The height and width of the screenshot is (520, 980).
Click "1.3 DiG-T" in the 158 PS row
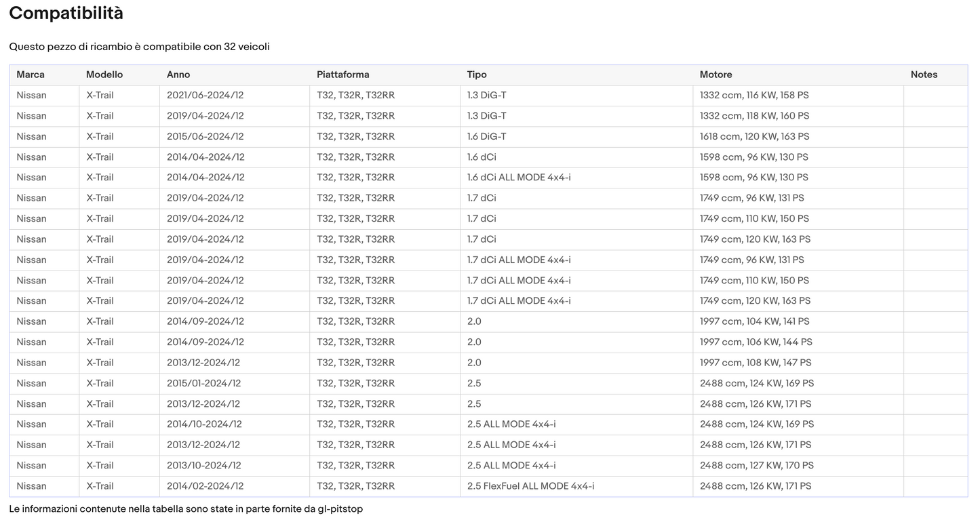pos(487,96)
